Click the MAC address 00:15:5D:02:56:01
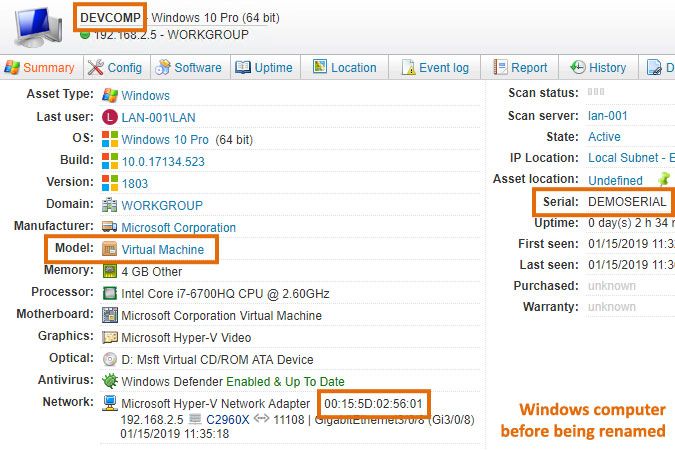This screenshot has width=675, height=450. point(375,403)
